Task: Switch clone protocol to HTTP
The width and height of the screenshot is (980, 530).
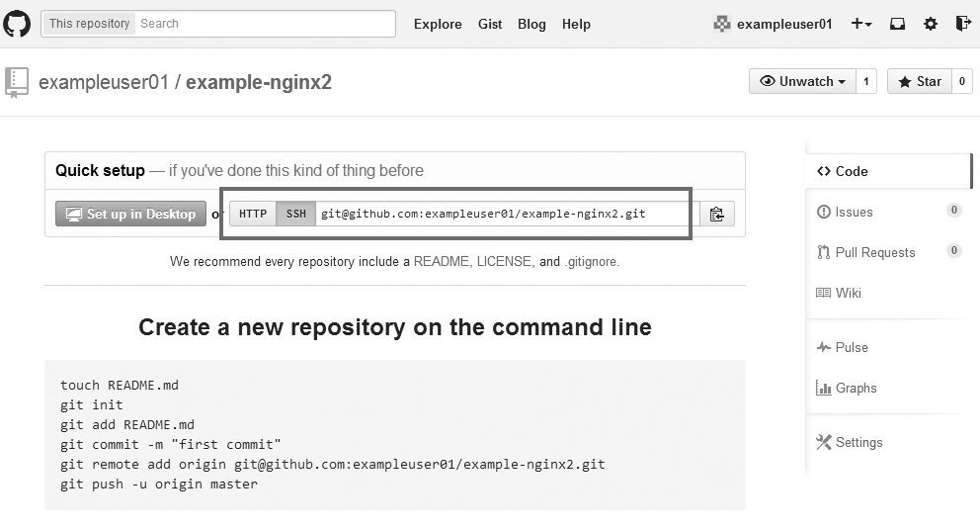Action: coord(253,214)
